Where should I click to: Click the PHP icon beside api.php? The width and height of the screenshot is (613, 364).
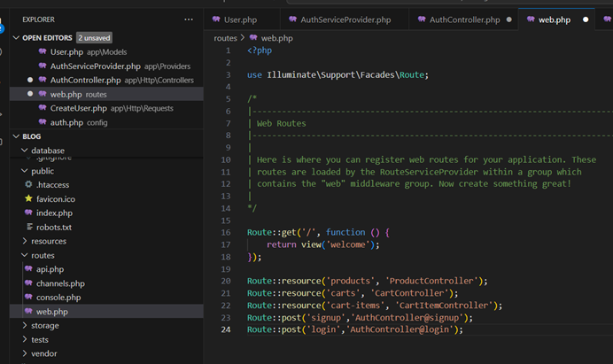[28, 268]
